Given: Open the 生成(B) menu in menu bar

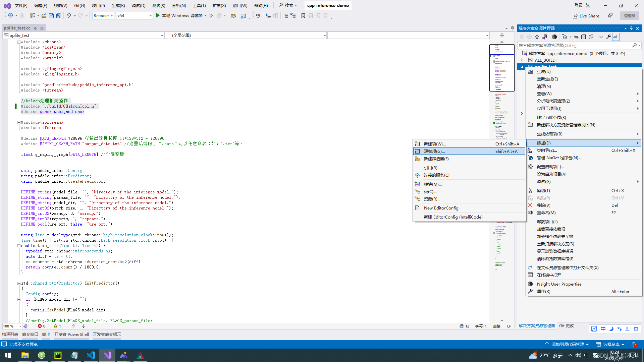Looking at the screenshot, I should 118,5.
